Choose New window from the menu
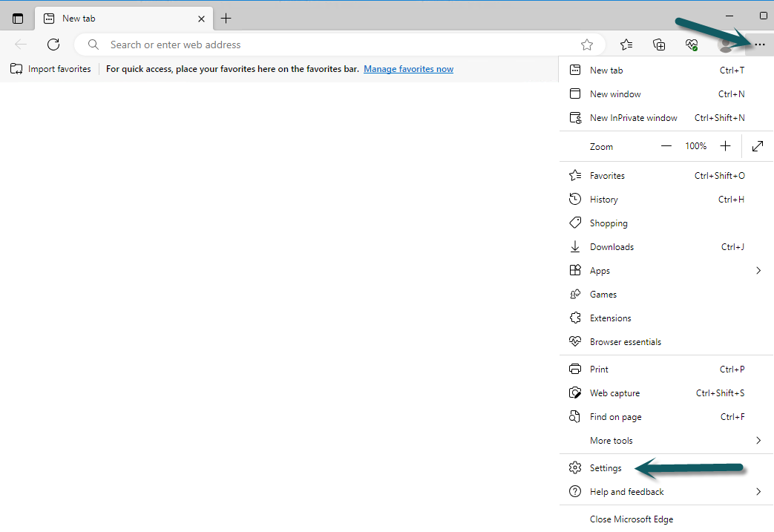 click(x=666, y=93)
